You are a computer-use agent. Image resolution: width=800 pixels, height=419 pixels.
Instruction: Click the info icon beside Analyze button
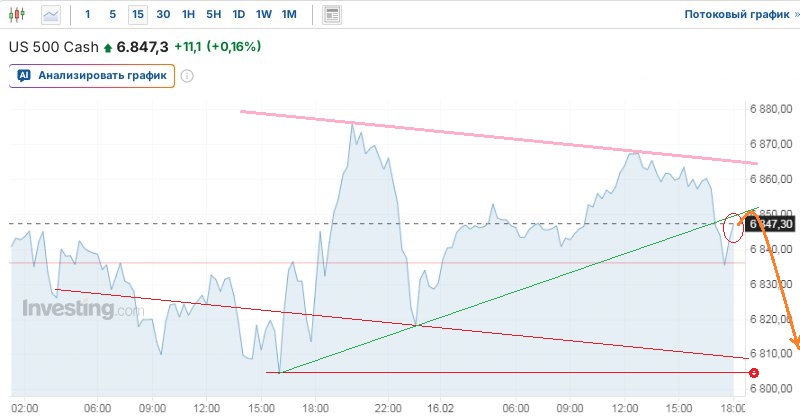point(187,75)
